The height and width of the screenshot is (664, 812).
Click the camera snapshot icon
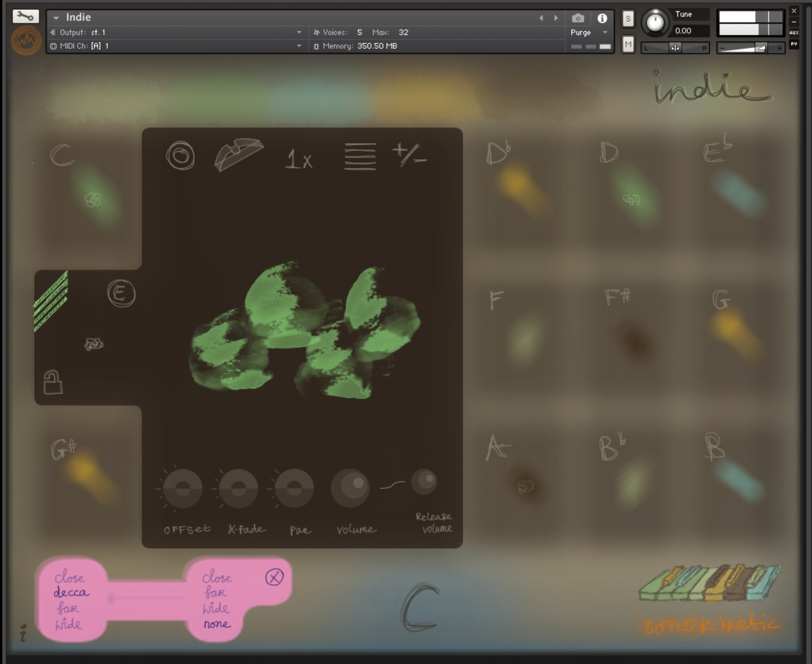tap(578, 18)
